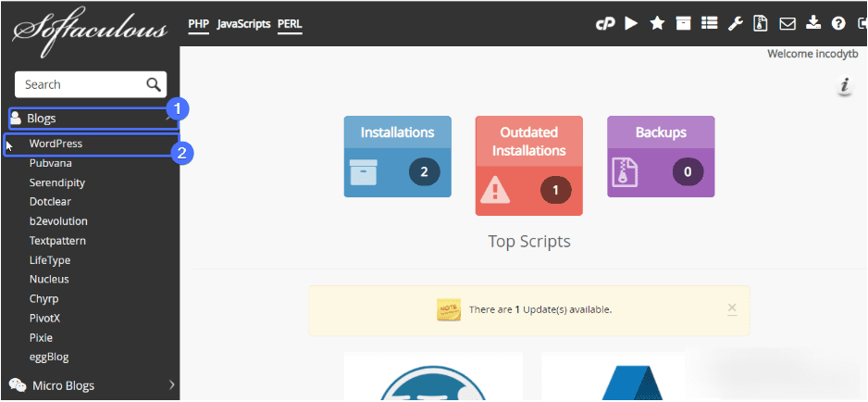Select the PHP scripts tab
Viewport: 868px width, 402px height.
tap(199, 24)
